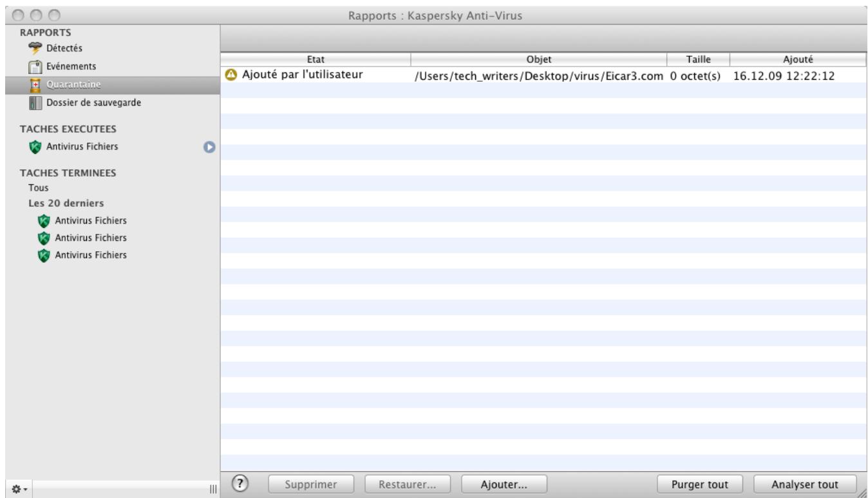Sort by the Ajouté column header
Screen dimensions: 868x498
click(x=798, y=59)
